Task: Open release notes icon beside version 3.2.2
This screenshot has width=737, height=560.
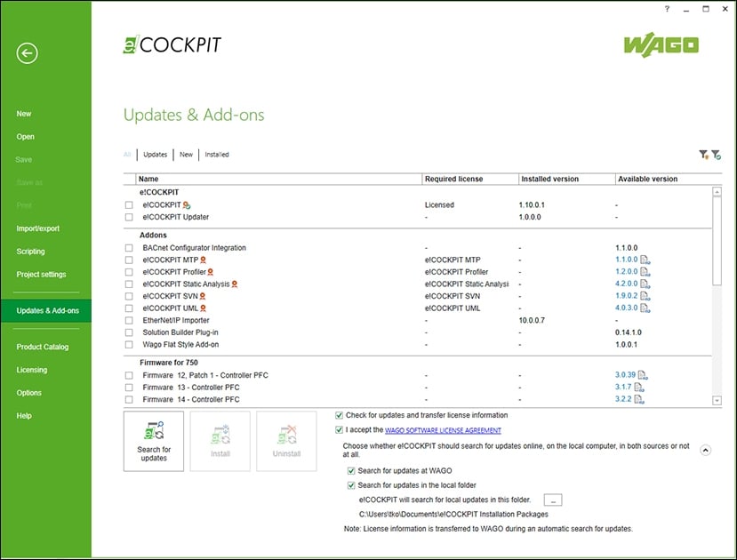Action: pyautogui.click(x=639, y=399)
